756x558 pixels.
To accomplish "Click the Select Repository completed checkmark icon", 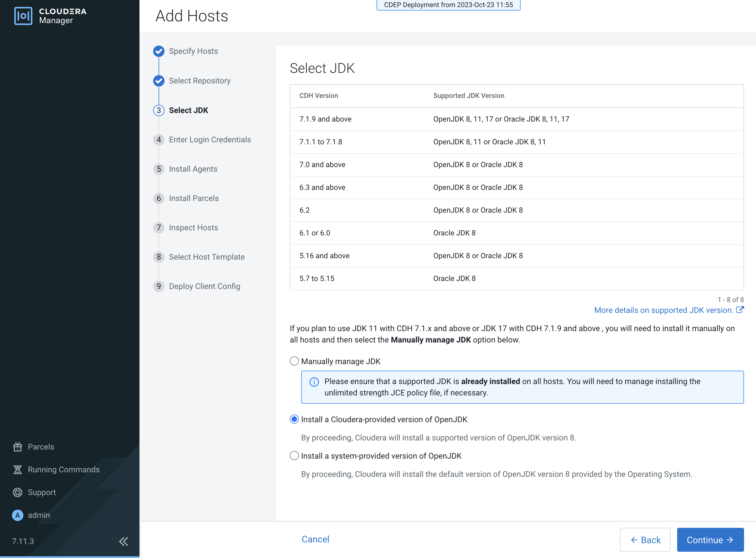I will [159, 81].
